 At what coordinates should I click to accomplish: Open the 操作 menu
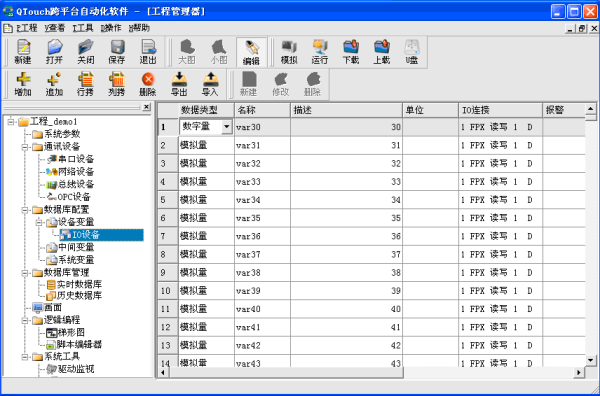[111, 28]
